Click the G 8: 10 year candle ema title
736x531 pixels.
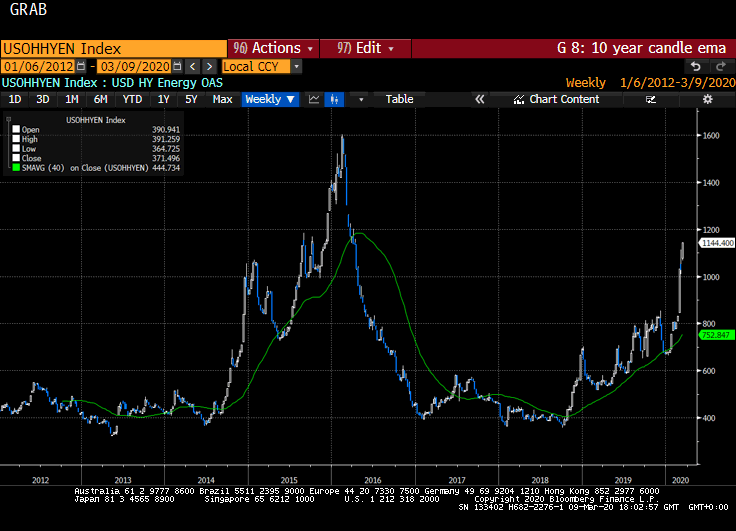[641, 48]
